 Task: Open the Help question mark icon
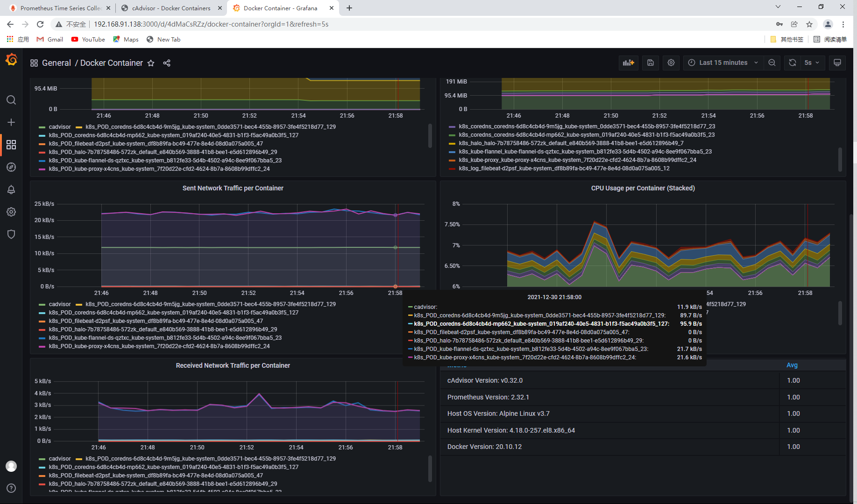click(x=11, y=488)
